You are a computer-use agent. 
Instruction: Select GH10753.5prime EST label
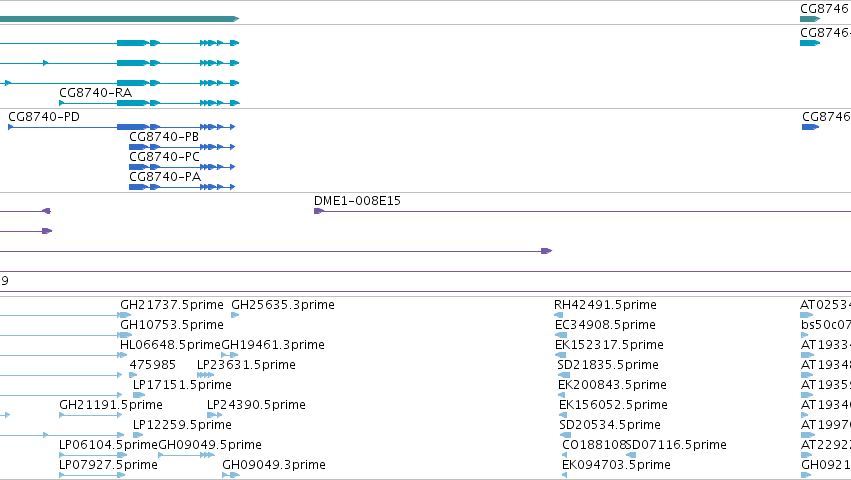pos(172,325)
